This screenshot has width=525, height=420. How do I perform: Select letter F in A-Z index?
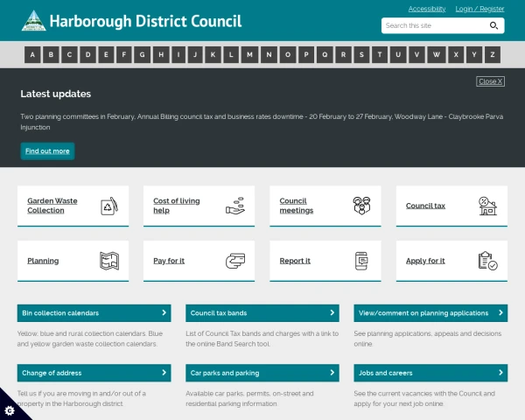pos(124,54)
